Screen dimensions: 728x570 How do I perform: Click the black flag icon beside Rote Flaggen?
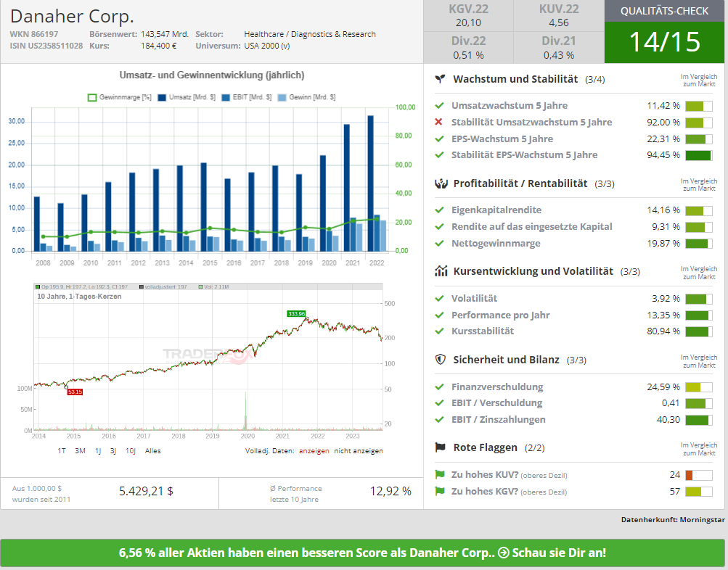(x=440, y=447)
